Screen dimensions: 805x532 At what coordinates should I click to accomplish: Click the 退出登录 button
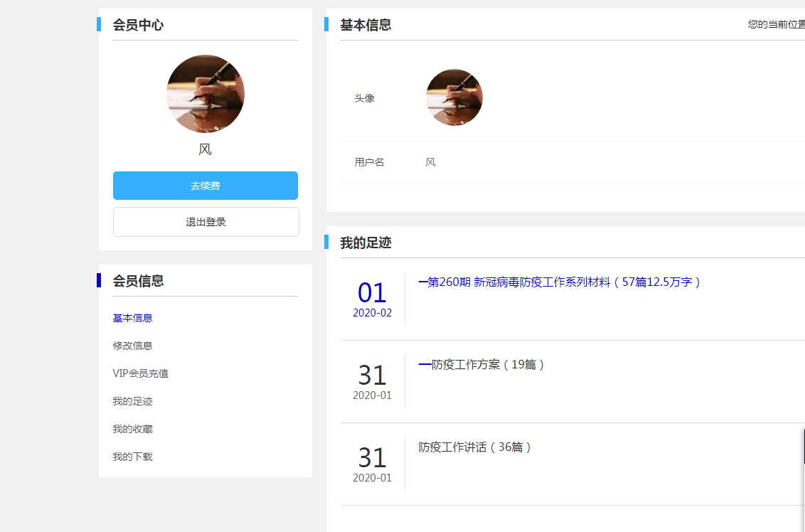[x=206, y=222]
